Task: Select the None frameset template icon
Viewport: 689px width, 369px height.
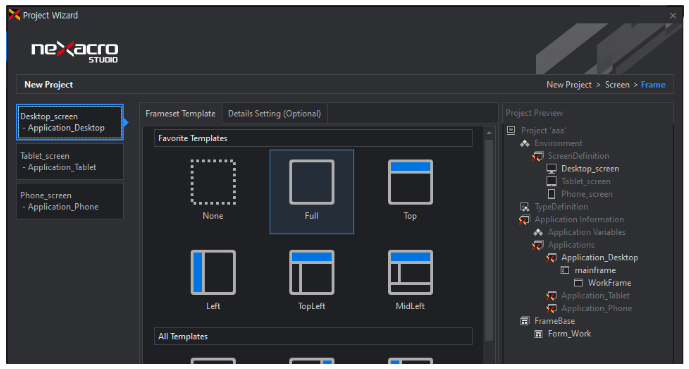Action: pos(213,182)
